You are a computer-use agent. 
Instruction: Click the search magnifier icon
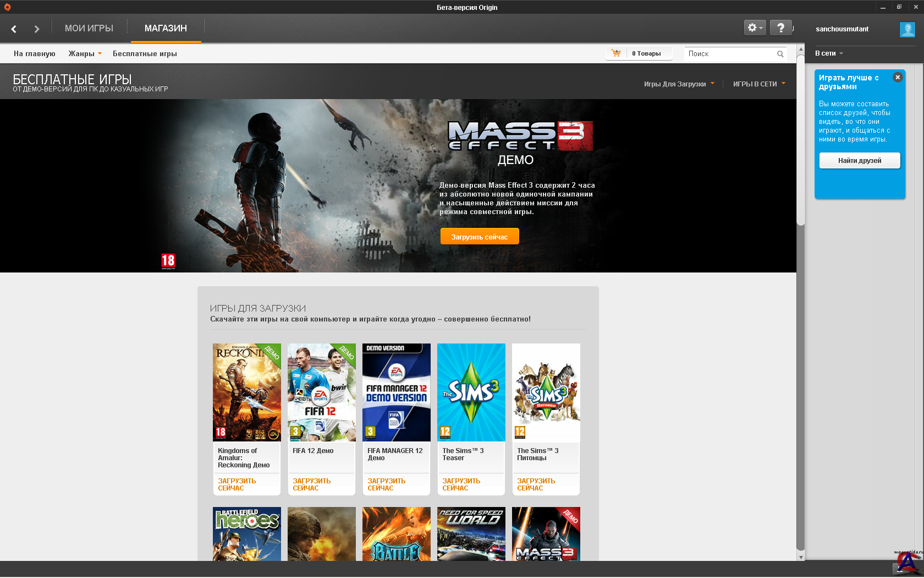click(780, 54)
